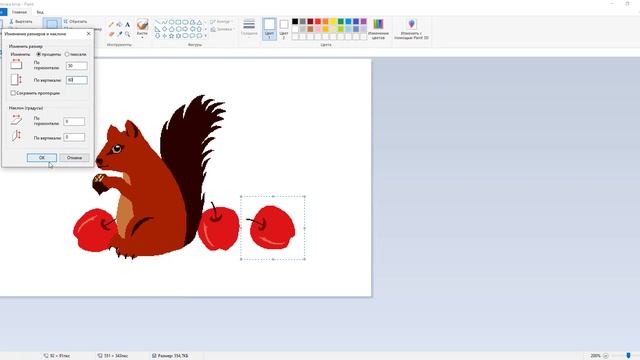This screenshot has width=640, height=360.
Task: Select the Text tool letter A
Action: pyautogui.click(x=127, y=24)
